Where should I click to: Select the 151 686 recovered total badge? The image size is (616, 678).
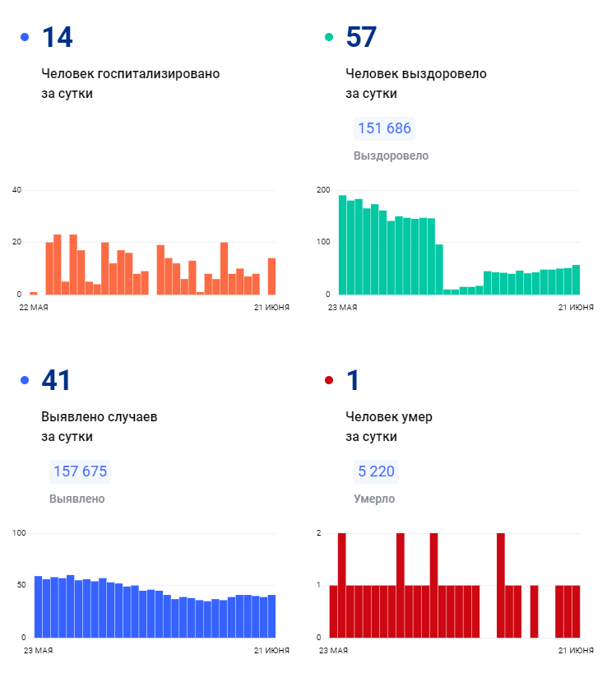[x=384, y=128]
